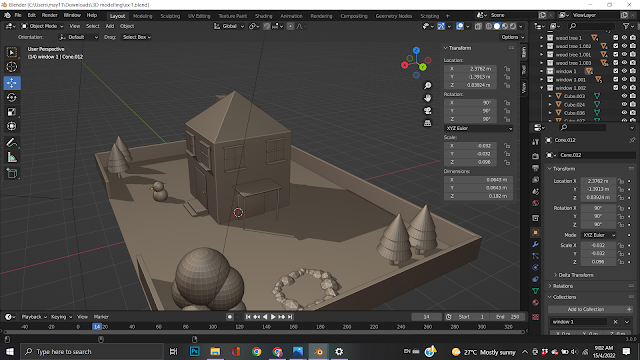Open the Output properties tab
The height and width of the screenshot is (360, 640).
[x=535, y=168]
